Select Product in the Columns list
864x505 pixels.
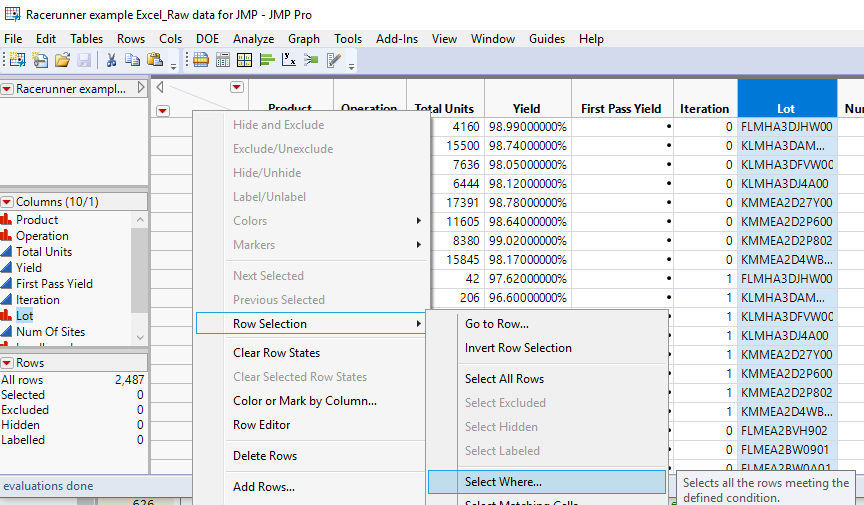coord(37,219)
